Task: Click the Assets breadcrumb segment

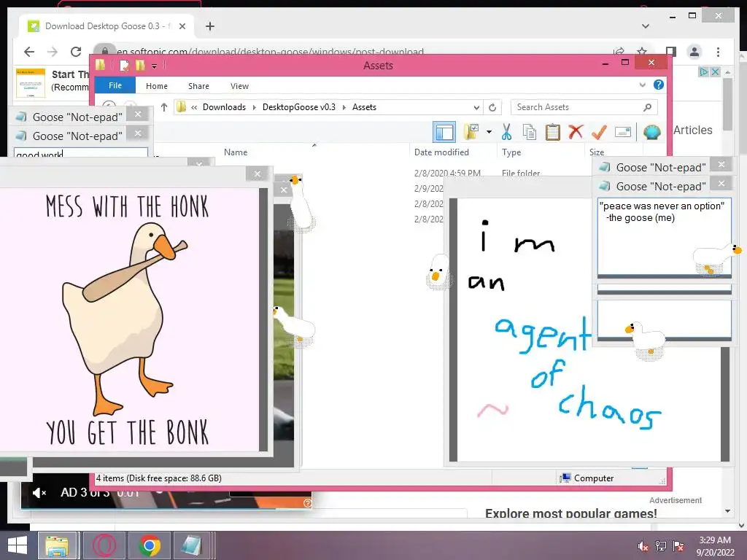Action: tap(364, 107)
